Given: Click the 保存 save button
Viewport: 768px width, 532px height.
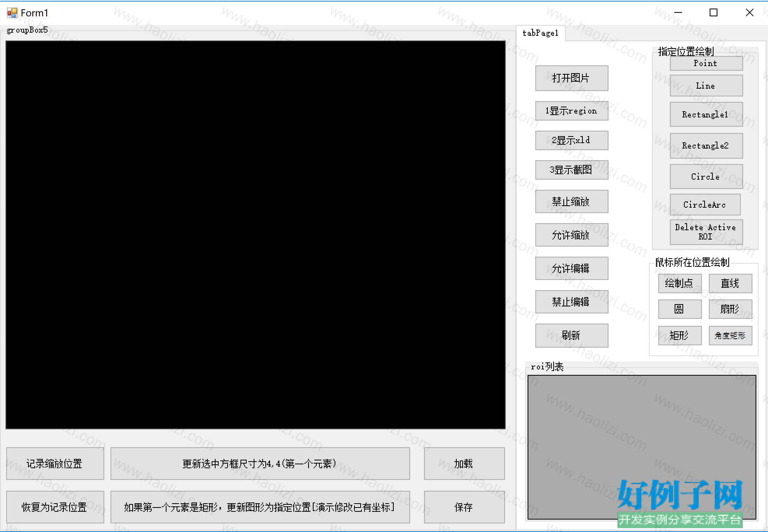Looking at the screenshot, I should (x=464, y=507).
